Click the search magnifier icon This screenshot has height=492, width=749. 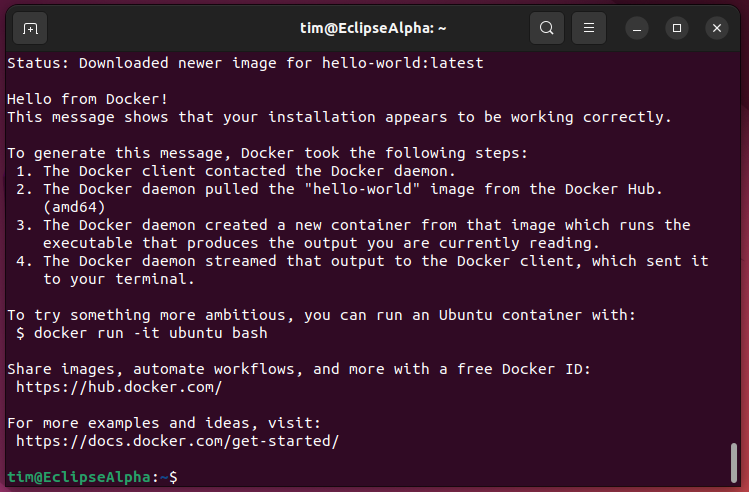pyautogui.click(x=546, y=28)
